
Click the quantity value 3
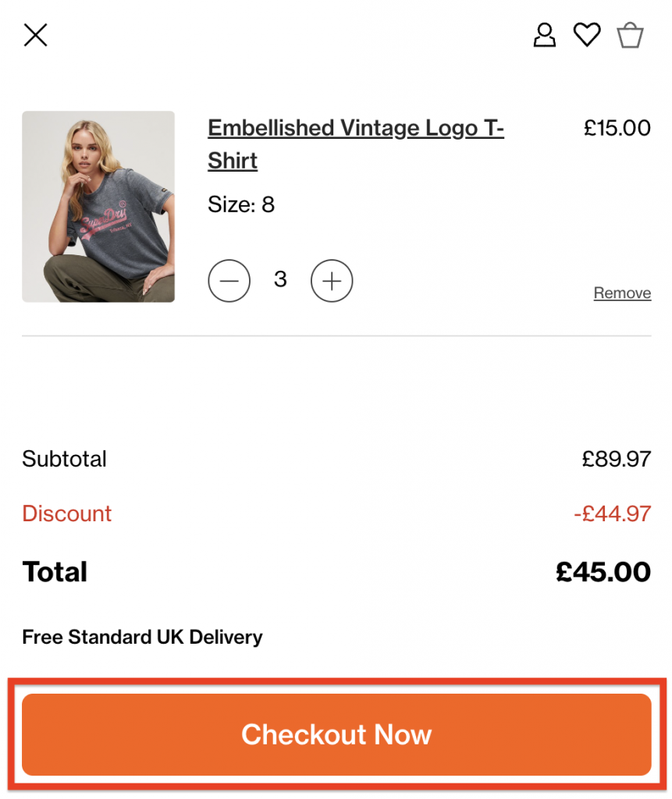point(281,279)
